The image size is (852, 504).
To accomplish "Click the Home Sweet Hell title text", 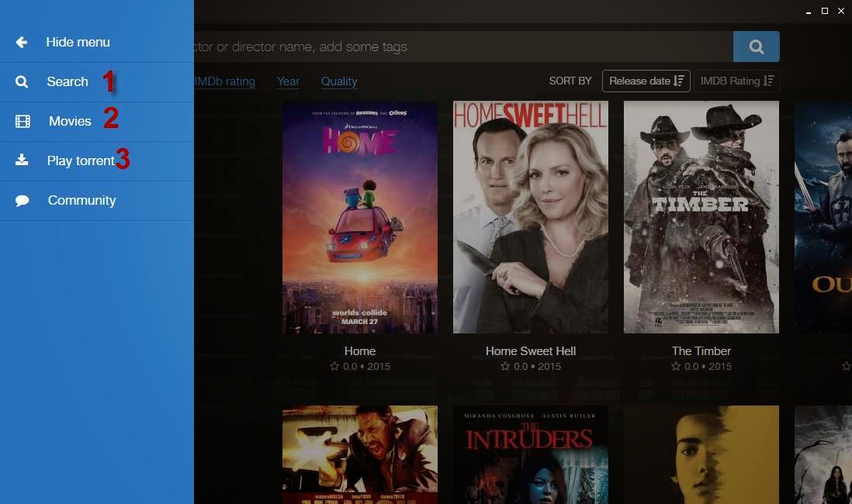I will click(x=531, y=351).
